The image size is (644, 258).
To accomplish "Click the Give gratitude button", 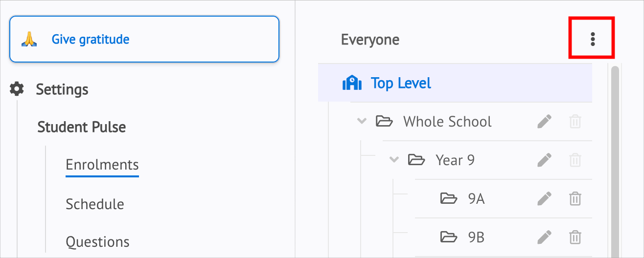I will point(144,39).
